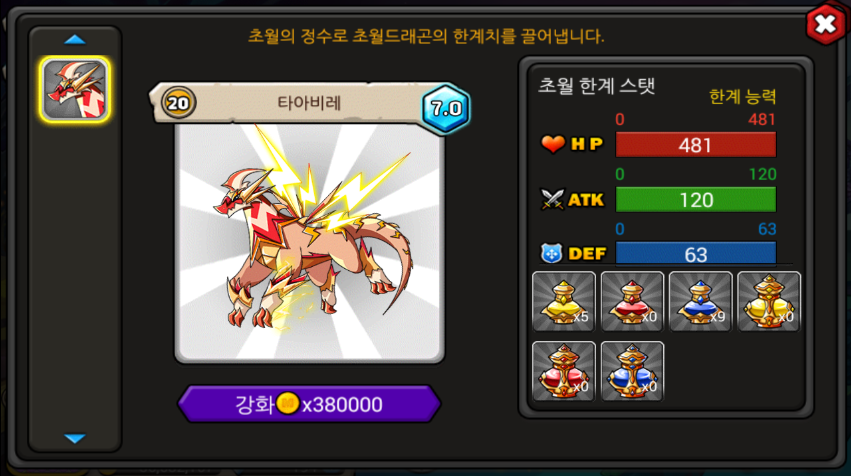Select the small blue essence potion x9
The width and height of the screenshot is (851, 476).
[x=701, y=302]
